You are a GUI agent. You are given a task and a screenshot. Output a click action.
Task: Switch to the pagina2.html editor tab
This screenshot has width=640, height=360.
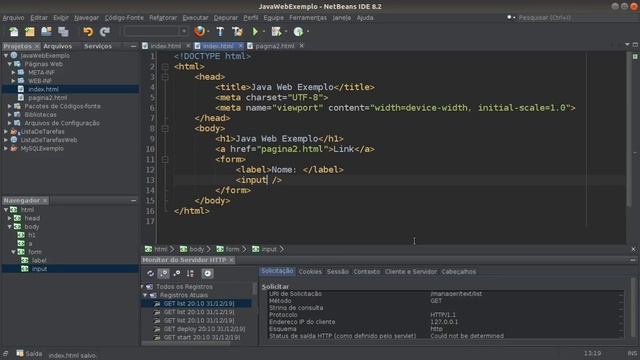[x=274, y=46]
